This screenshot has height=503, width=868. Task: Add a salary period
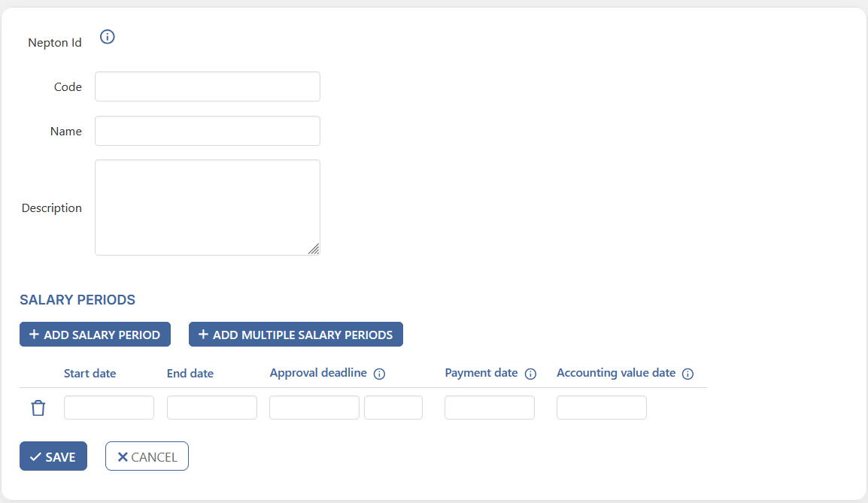point(96,335)
